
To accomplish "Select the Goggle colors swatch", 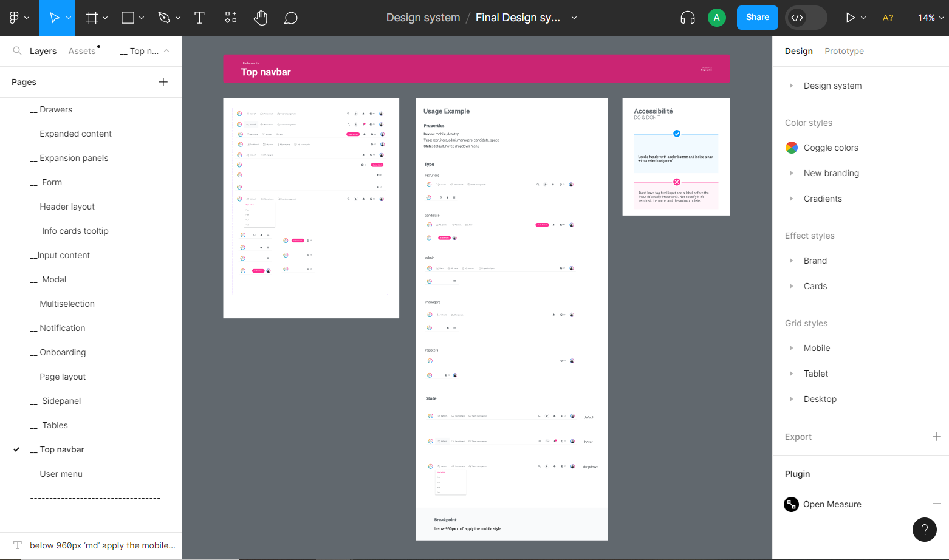I will coord(792,148).
